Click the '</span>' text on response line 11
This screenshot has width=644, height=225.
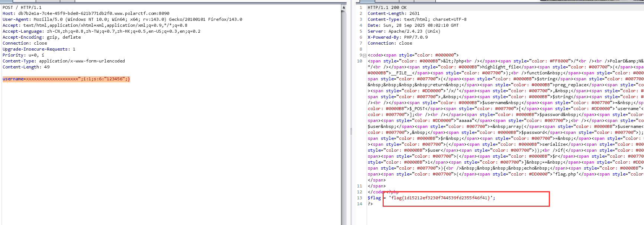click(x=377, y=186)
